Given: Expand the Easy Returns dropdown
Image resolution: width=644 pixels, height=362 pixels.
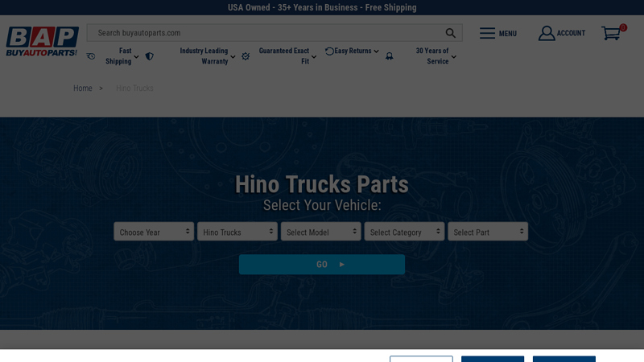Looking at the screenshot, I should 376,51.
